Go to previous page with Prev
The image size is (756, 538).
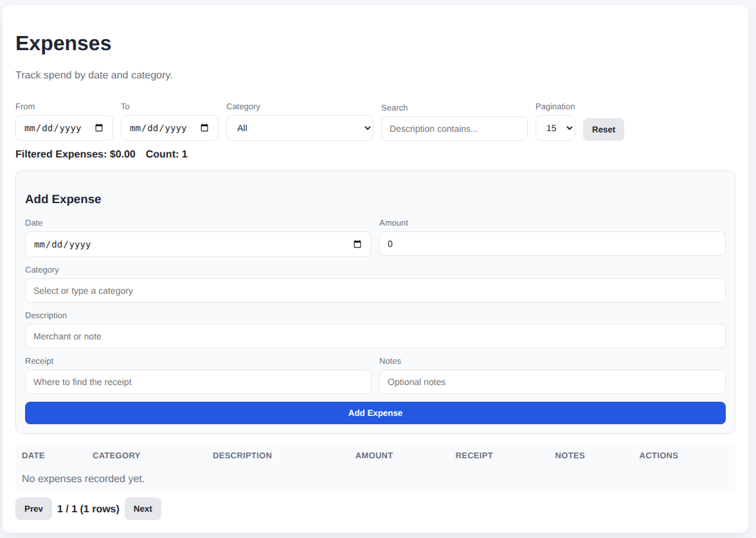33,508
